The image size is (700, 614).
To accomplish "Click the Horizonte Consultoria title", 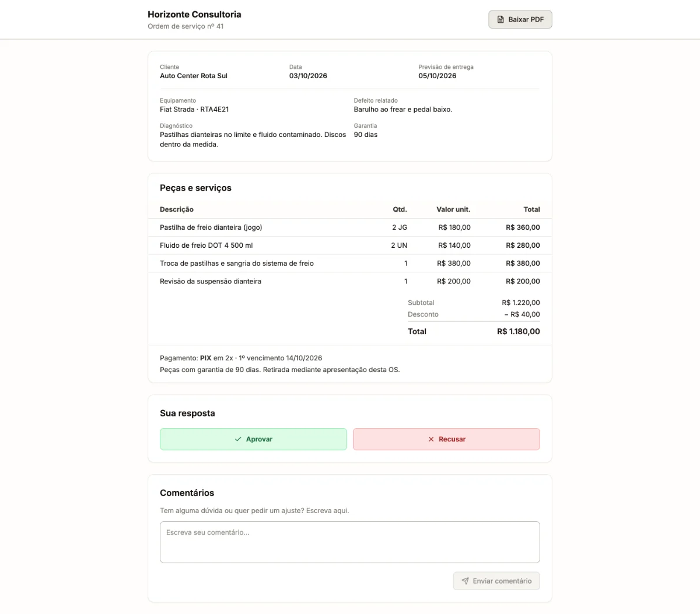I will point(194,14).
